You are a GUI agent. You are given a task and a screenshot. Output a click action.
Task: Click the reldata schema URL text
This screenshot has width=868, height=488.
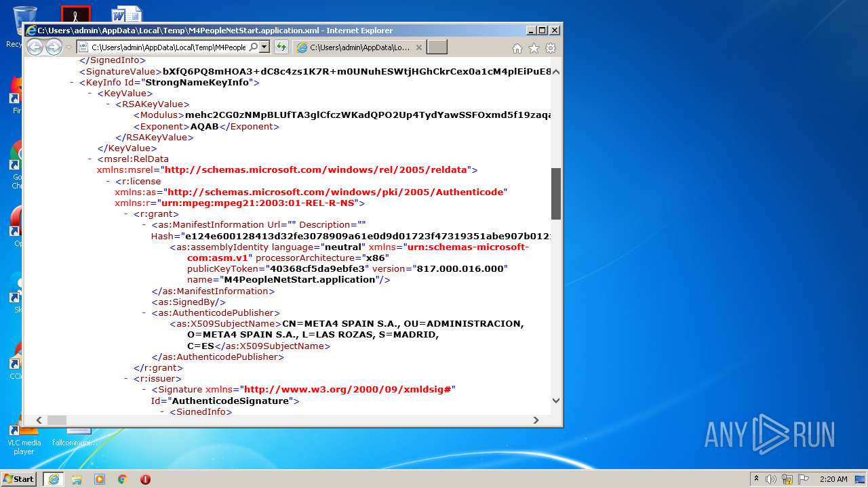point(316,169)
